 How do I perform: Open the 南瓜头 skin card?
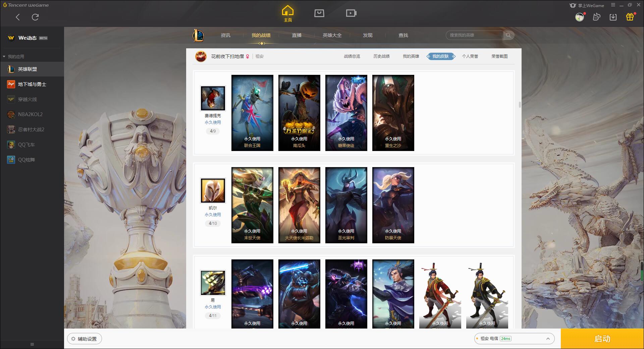click(299, 113)
